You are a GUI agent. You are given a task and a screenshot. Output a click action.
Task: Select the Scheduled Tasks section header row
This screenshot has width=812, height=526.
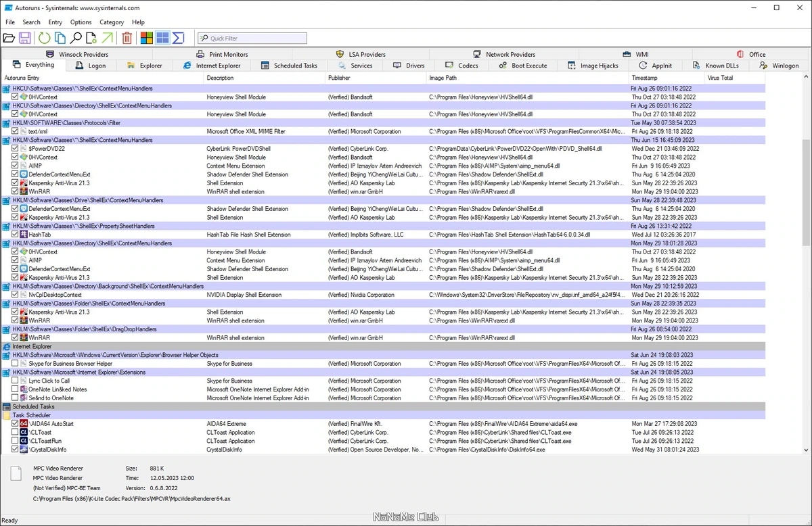[x=383, y=406]
